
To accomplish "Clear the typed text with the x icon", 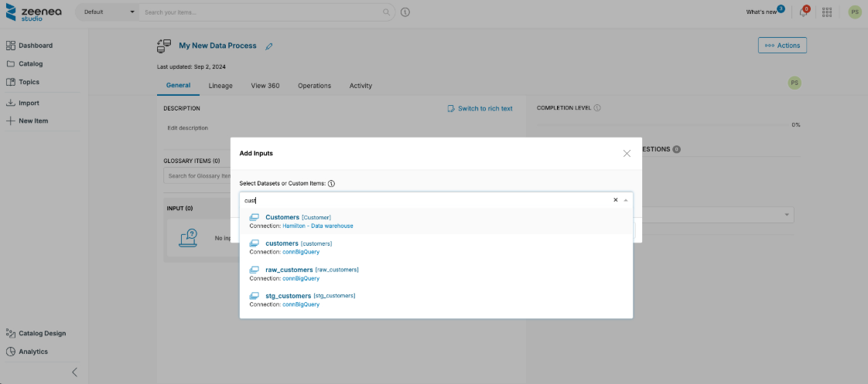I will coord(616,200).
